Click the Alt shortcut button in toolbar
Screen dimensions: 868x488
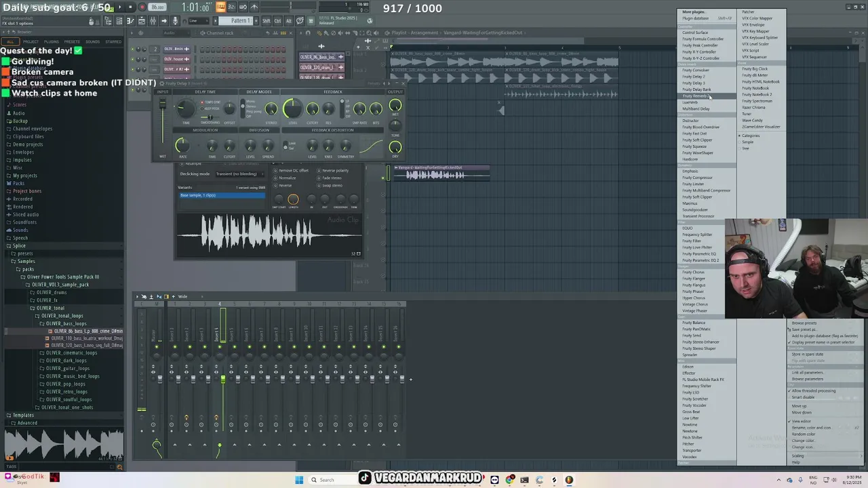click(x=289, y=21)
